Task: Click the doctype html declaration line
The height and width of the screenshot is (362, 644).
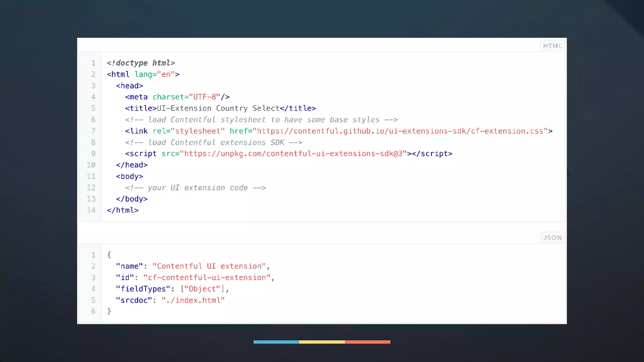Action: coord(141,63)
